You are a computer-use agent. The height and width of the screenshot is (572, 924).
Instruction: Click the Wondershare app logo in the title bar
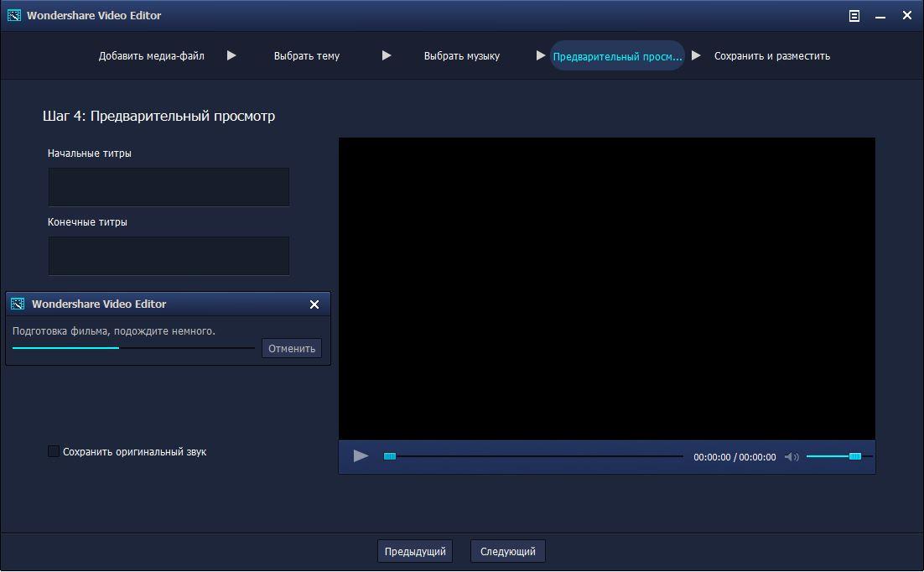tap(14, 15)
